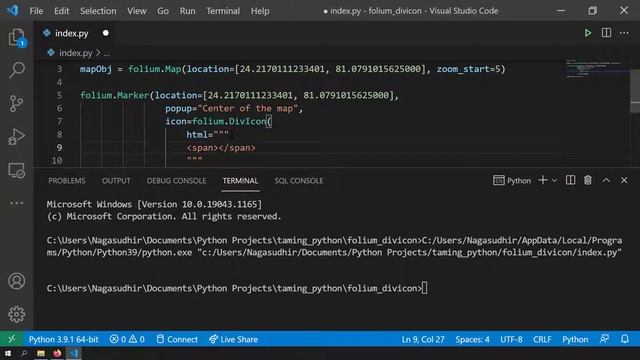Open the Terminal menu
This screenshot has width=640, height=360.
point(223,11)
